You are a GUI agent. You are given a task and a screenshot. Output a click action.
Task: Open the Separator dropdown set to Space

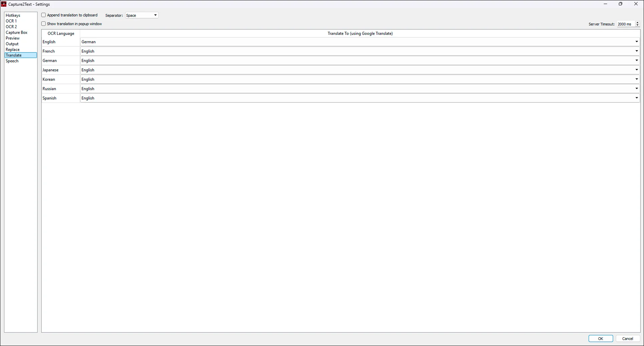pyautogui.click(x=142, y=15)
